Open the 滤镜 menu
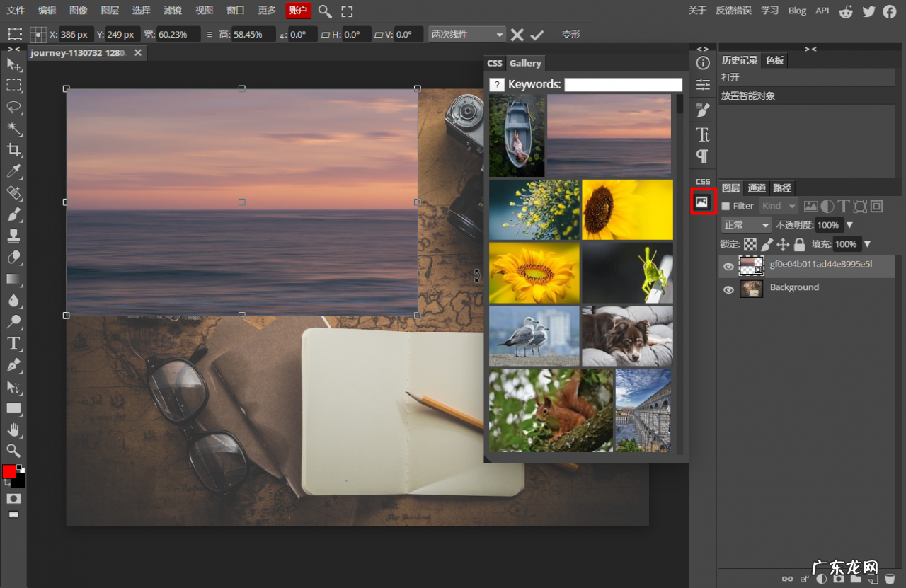The image size is (906, 588). tap(172, 11)
